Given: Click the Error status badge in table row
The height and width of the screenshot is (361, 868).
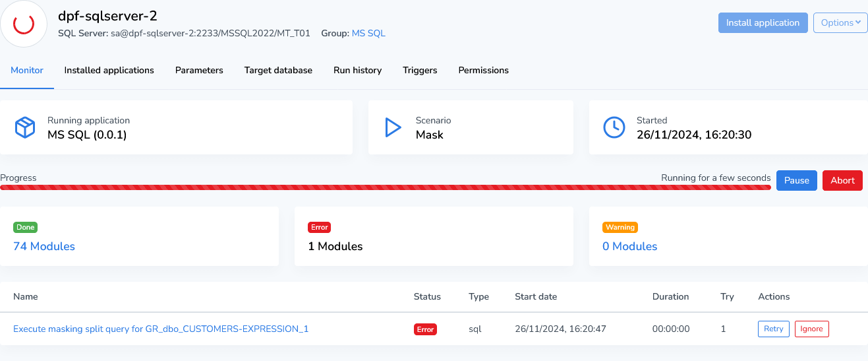Looking at the screenshot, I should (425, 329).
